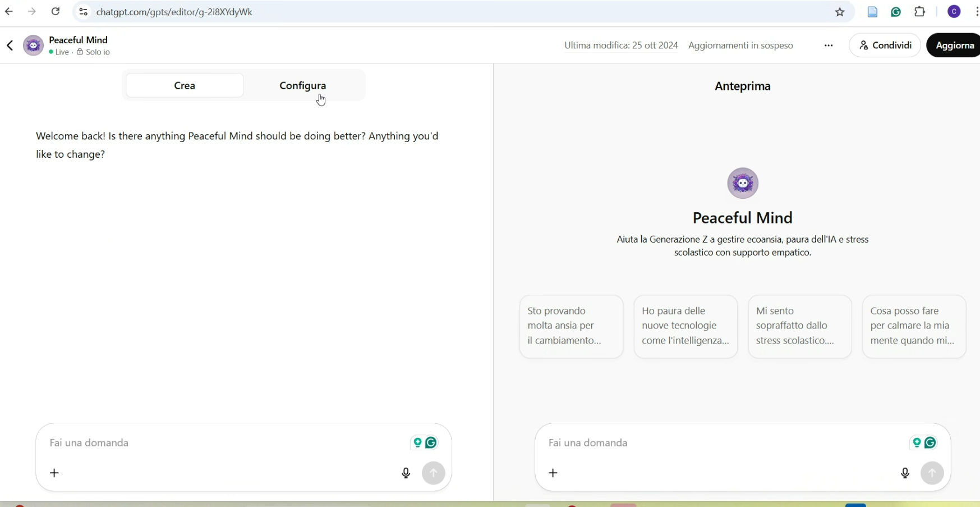Attach a file with the preview plus icon

[x=553, y=473]
